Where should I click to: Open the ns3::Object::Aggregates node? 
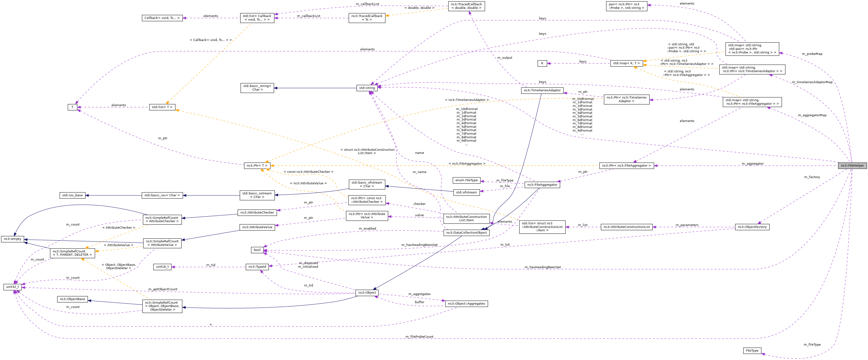[x=466, y=304]
